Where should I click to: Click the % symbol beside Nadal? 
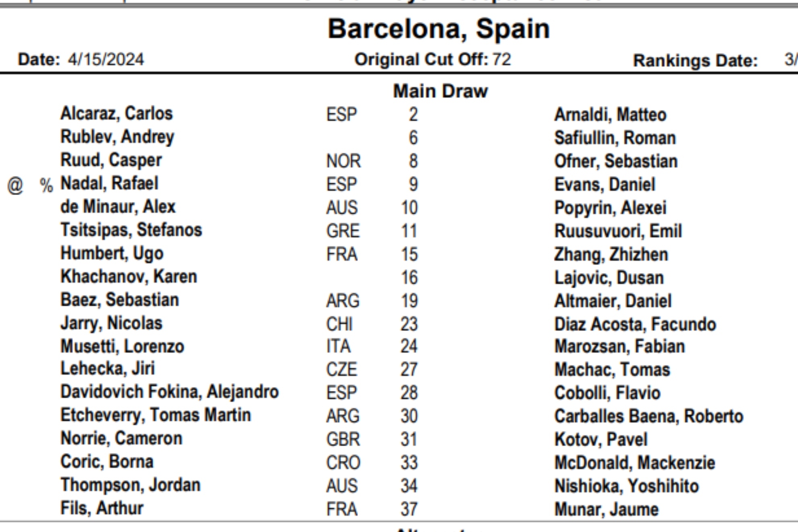46,185
